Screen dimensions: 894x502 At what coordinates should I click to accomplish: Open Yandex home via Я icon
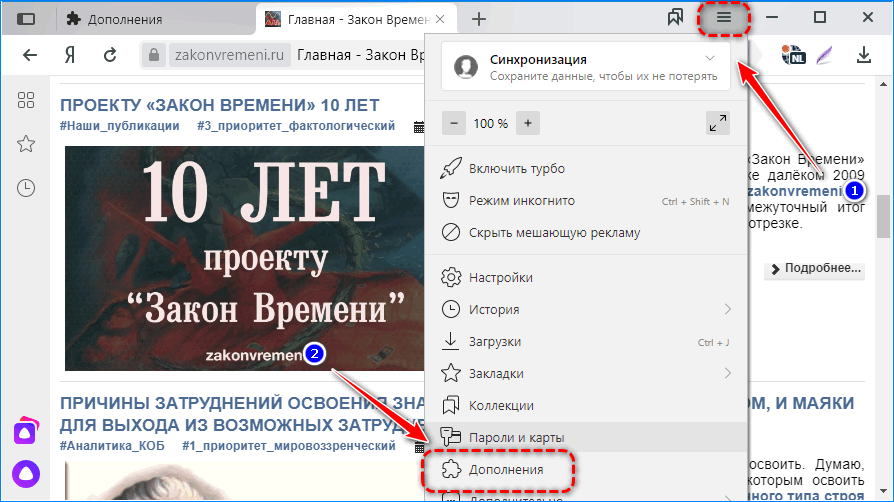click(70, 55)
